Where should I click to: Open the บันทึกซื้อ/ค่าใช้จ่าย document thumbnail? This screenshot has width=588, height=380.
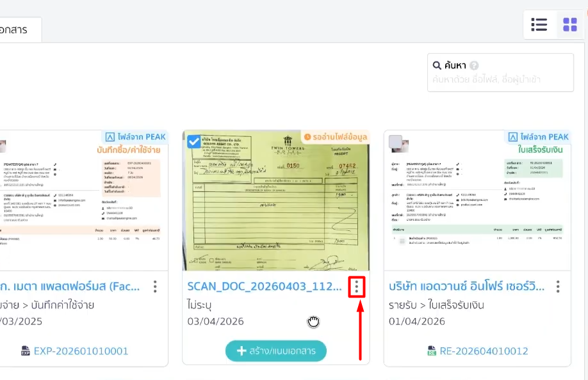coord(84,200)
